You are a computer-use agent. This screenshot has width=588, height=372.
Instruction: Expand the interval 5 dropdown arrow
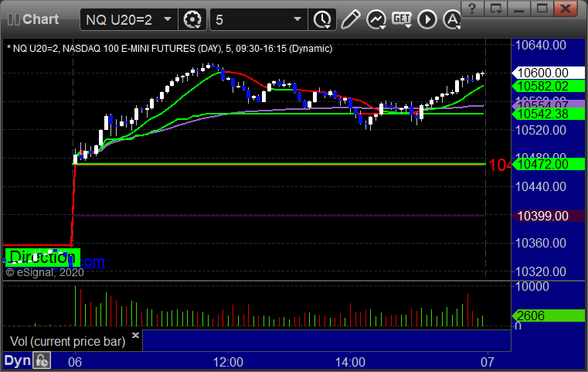(297, 19)
